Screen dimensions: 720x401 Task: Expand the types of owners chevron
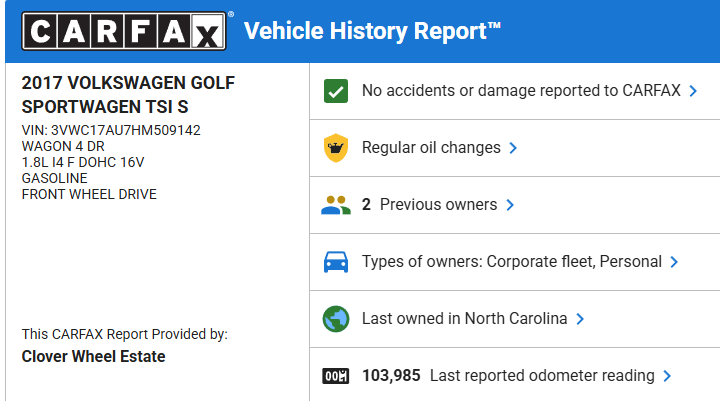[x=674, y=262]
